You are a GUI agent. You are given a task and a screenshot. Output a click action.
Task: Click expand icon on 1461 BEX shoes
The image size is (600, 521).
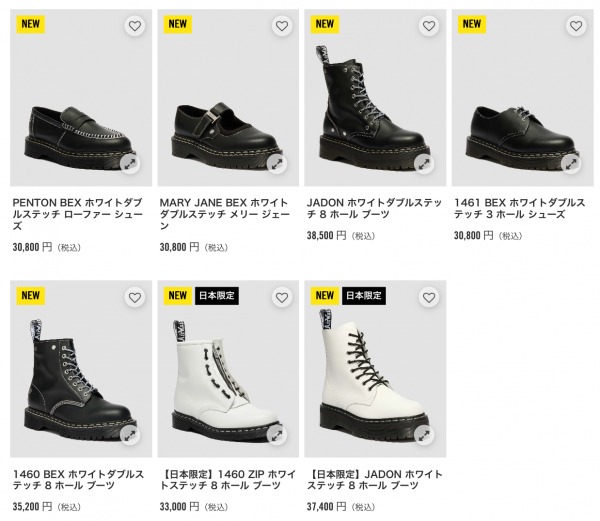pyautogui.click(x=570, y=163)
